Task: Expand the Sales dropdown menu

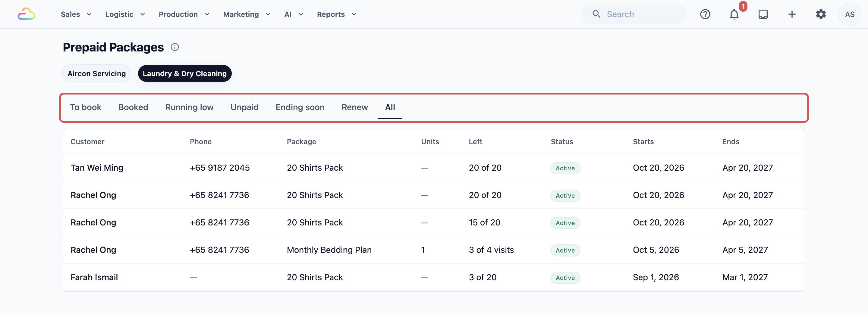Action: (x=76, y=14)
